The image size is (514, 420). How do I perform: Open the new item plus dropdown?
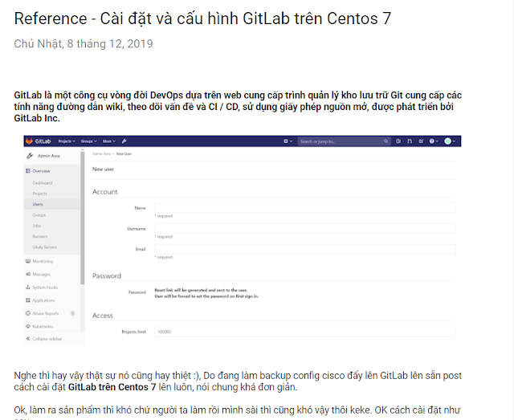click(288, 141)
